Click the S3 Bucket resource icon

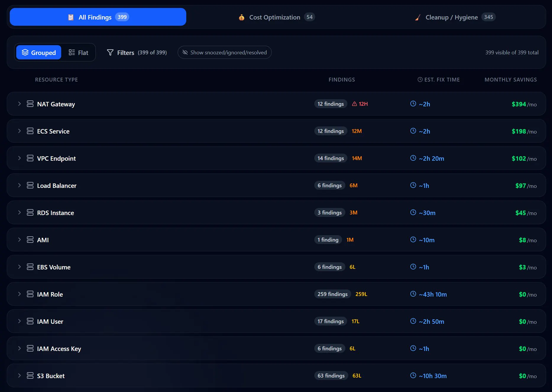30,375
